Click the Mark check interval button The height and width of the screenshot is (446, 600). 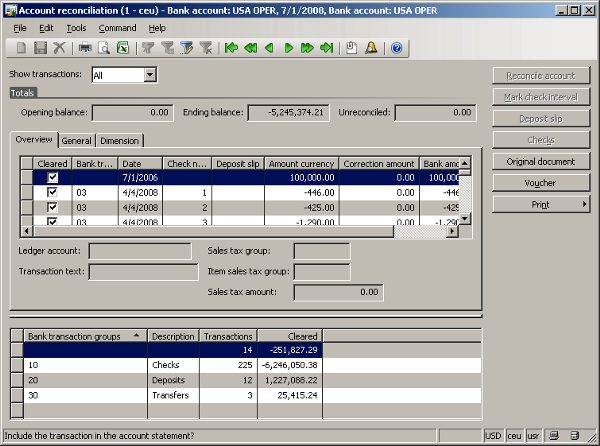click(x=541, y=97)
